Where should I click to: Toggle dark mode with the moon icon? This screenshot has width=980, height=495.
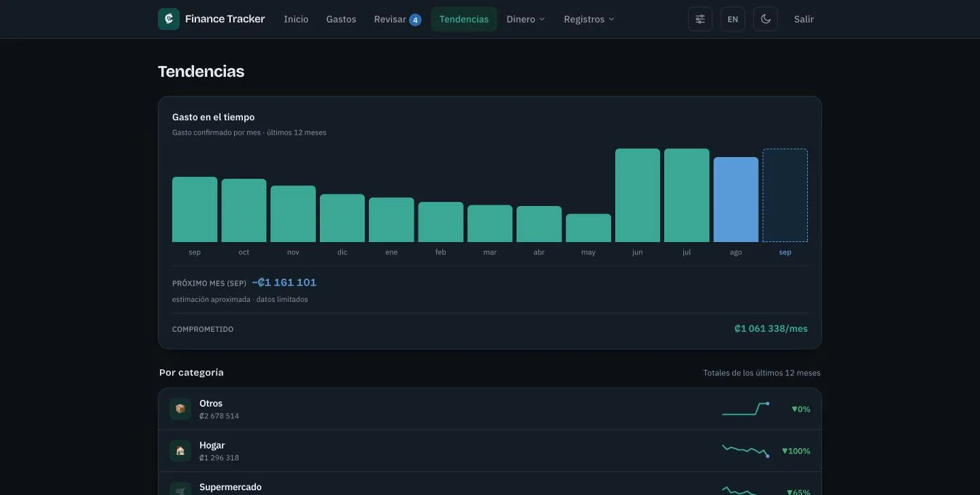point(766,19)
